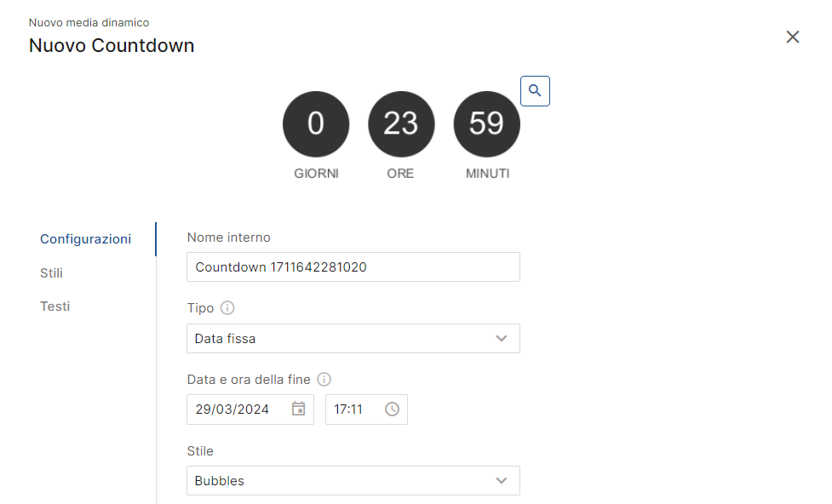
Task: Select the Configurazioni tab
Action: [x=85, y=238]
